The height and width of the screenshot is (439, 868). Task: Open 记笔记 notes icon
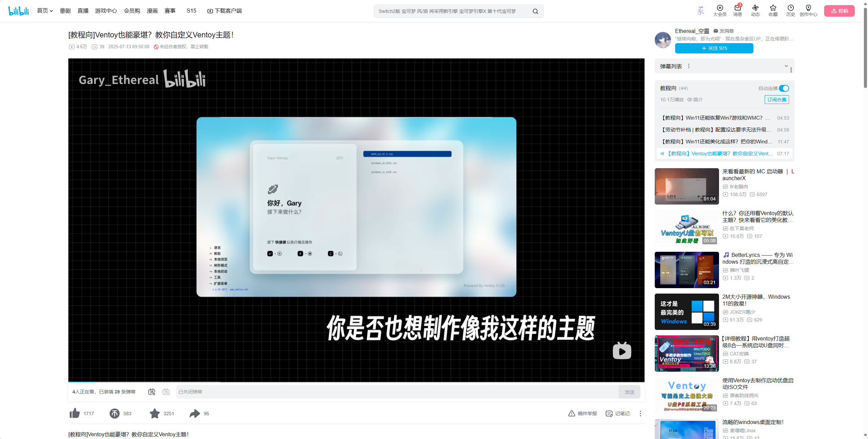609,414
